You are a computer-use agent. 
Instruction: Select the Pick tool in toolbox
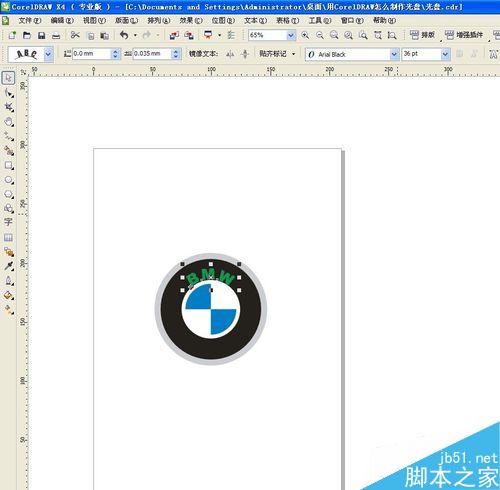point(8,78)
